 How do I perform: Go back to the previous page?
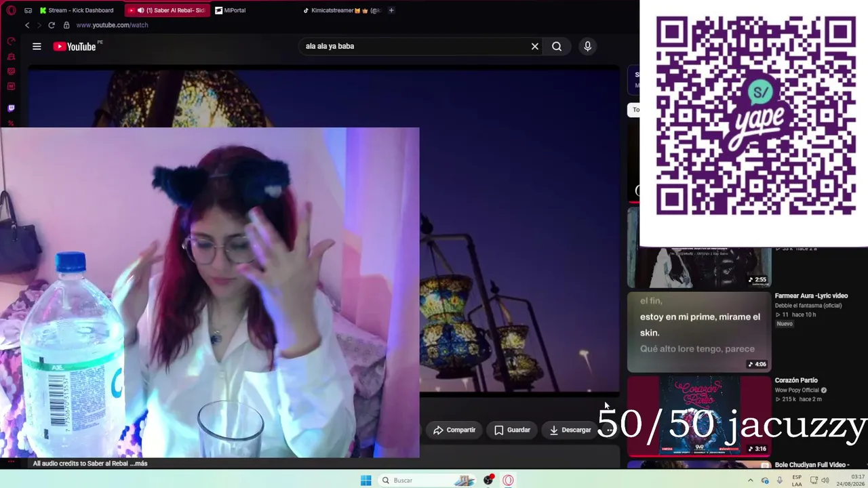pyautogui.click(x=27, y=25)
